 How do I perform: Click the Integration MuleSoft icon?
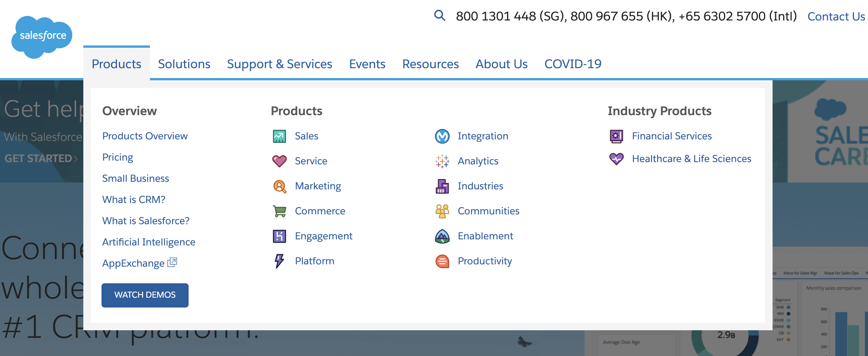(442, 136)
